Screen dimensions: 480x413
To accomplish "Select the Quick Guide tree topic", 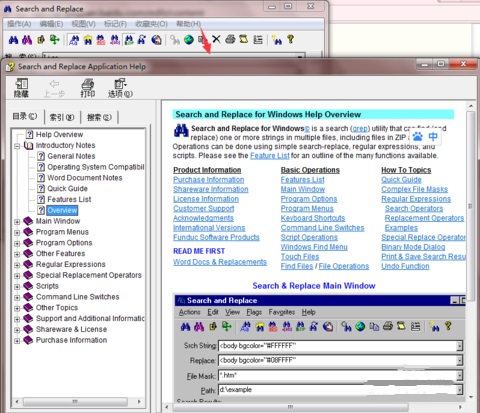I will coord(67,189).
